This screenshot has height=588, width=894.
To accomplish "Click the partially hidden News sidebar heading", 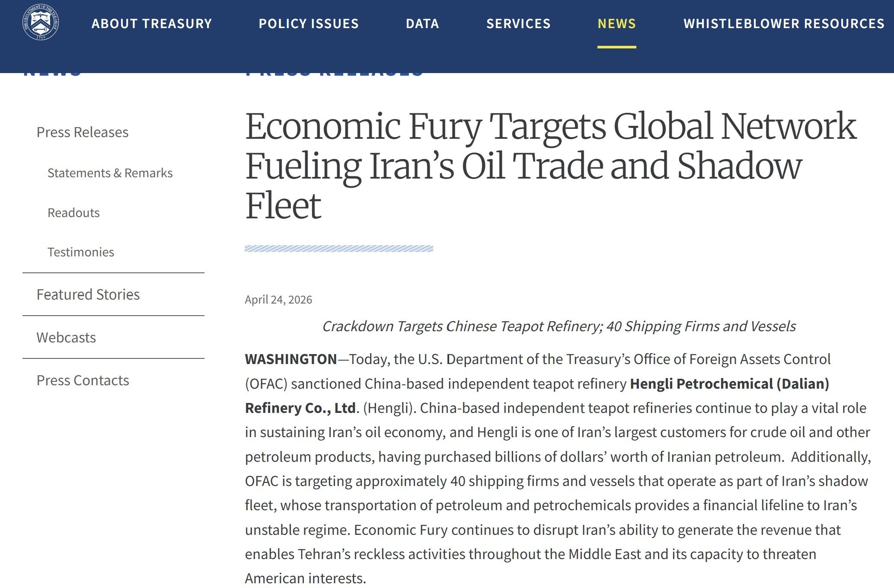I will click(x=52, y=75).
